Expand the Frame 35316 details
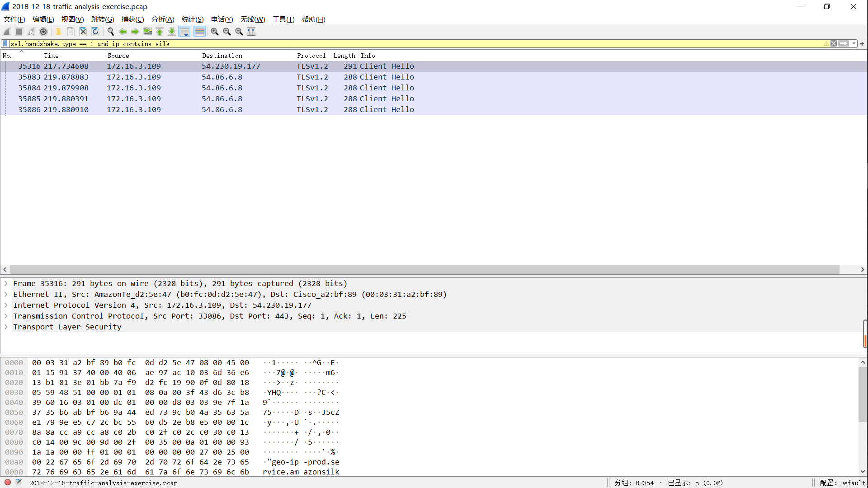The height and width of the screenshot is (488, 868). tap(6, 284)
